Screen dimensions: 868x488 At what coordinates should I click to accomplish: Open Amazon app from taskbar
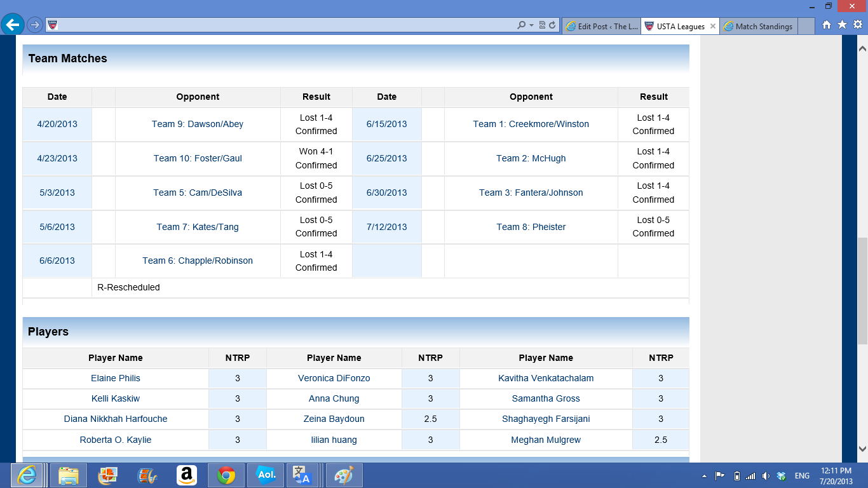186,475
